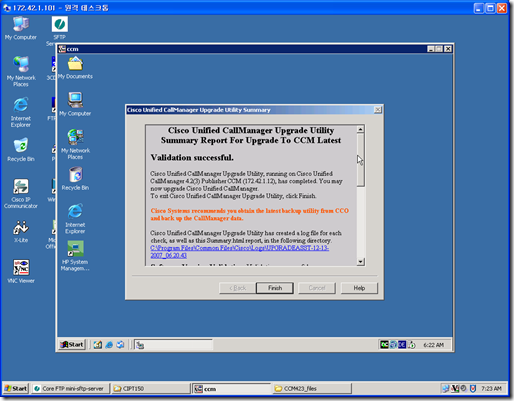Open Internet Explorer on the local desktop
This screenshot has height=401, width=514.
(21, 112)
